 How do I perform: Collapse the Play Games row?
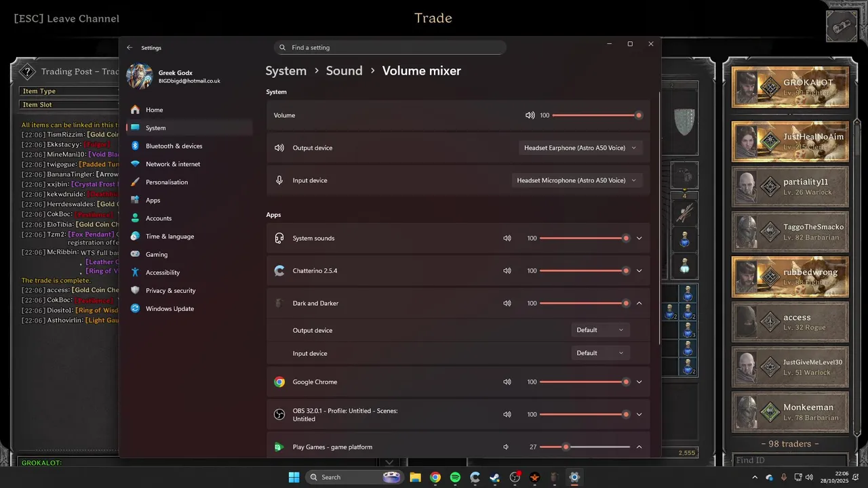tap(639, 447)
